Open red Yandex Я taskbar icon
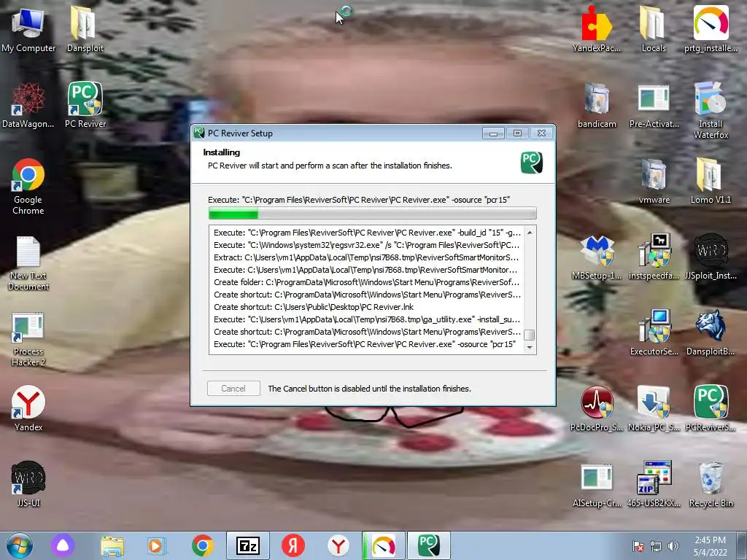747x560 pixels. pyautogui.click(x=293, y=545)
